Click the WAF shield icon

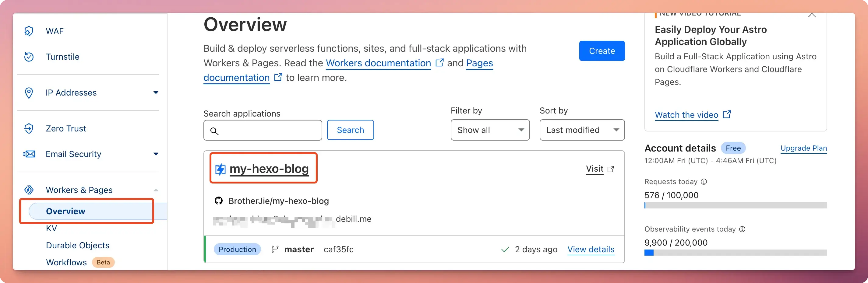29,31
